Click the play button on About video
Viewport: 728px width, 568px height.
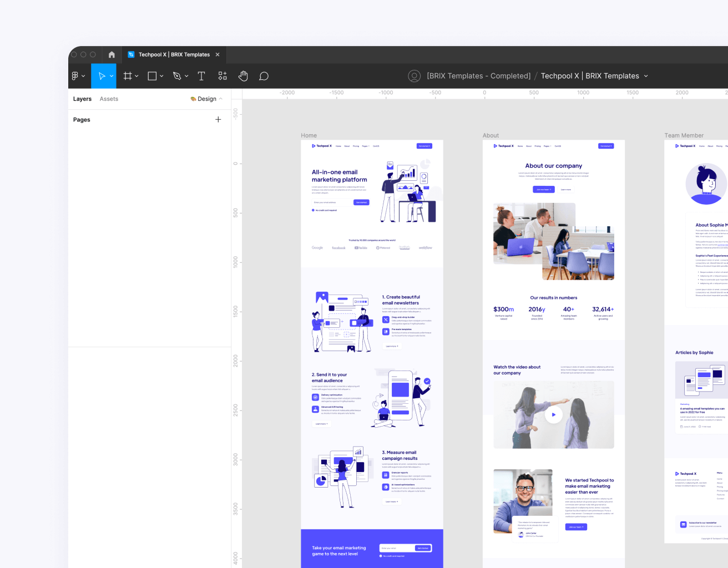(554, 414)
